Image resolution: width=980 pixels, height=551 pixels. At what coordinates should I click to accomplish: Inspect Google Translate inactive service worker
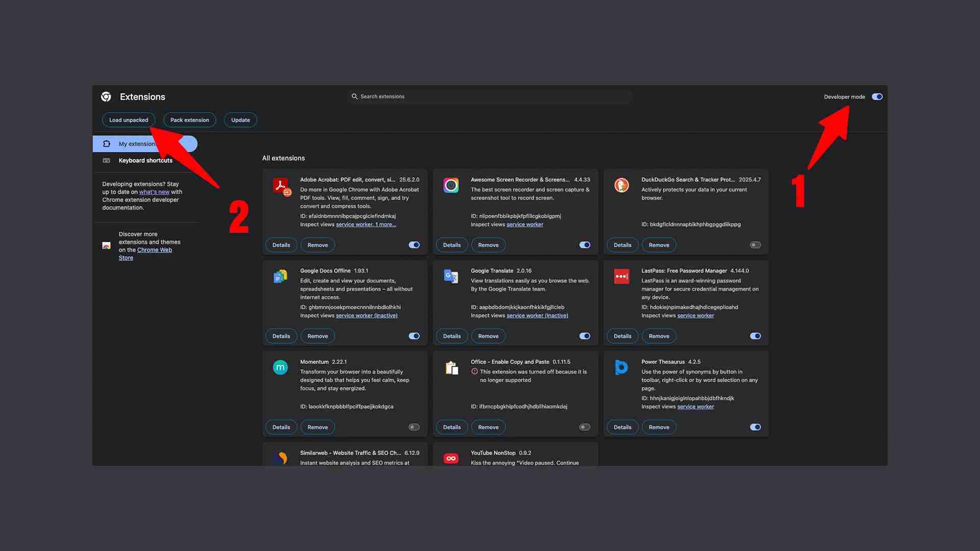[537, 316]
